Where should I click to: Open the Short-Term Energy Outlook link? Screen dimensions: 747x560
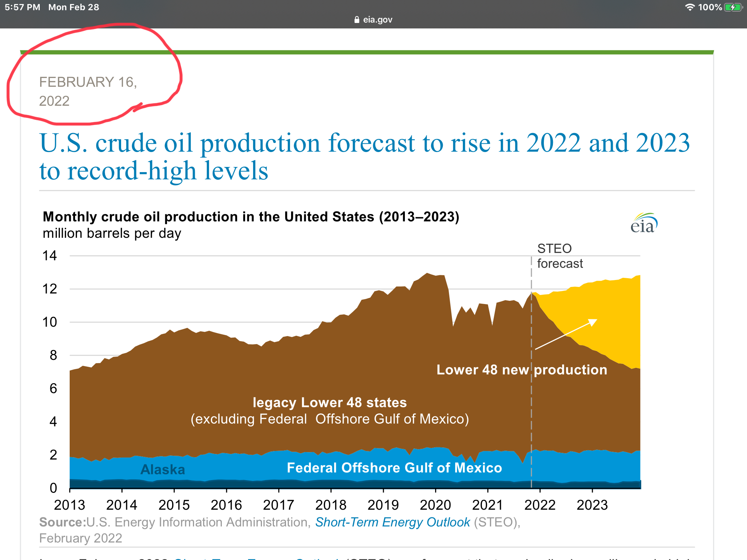(x=392, y=522)
